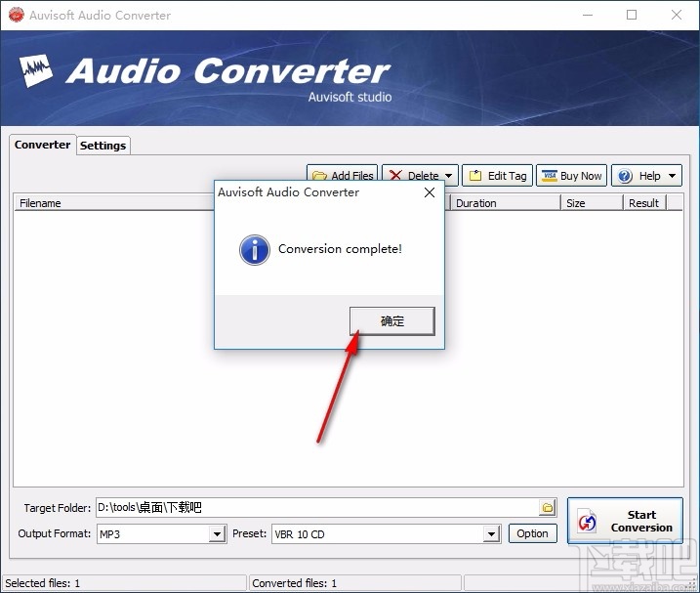Minimize the Auvisoft Audio Converter window

click(x=588, y=16)
